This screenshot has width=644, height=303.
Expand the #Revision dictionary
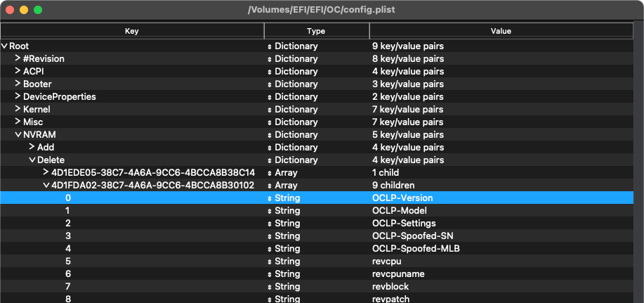[x=18, y=59]
